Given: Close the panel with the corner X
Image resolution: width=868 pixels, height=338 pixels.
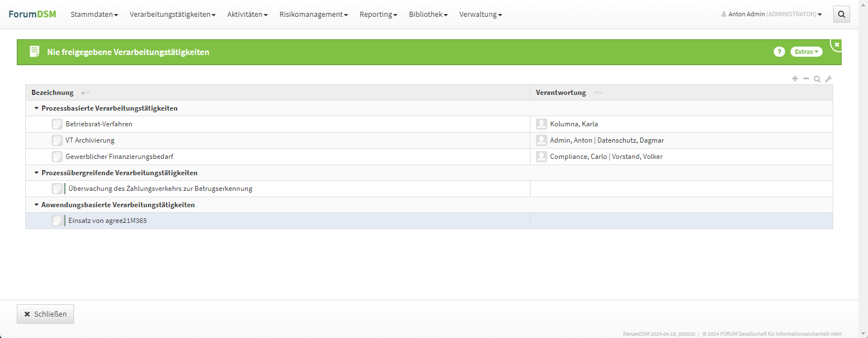Looking at the screenshot, I should (837, 44).
